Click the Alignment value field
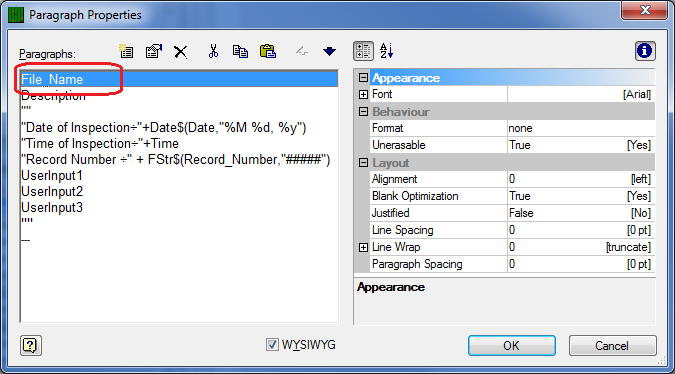675x374 pixels. tap(581, 179)
